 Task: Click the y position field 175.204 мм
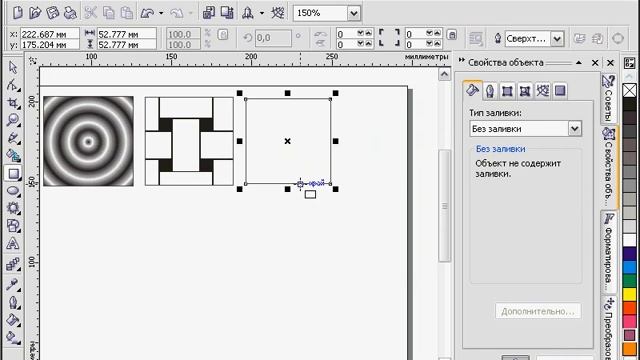(x=49, y=44)
